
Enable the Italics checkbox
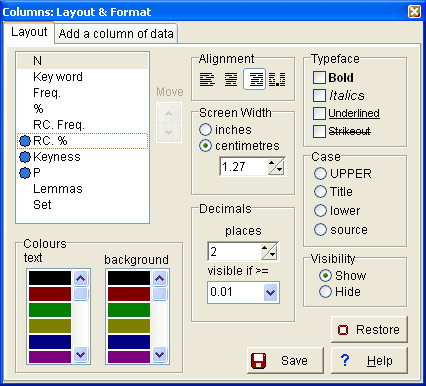(x=319, y=95)
